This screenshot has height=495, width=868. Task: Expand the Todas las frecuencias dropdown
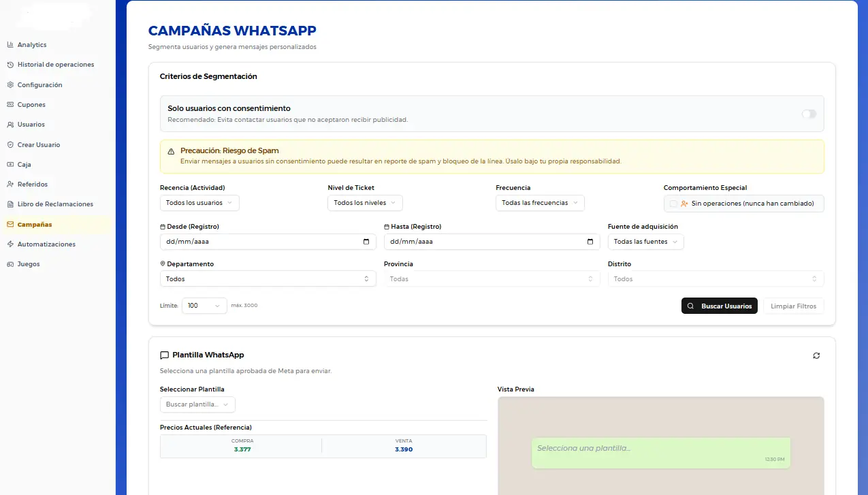tap(540, 203)
